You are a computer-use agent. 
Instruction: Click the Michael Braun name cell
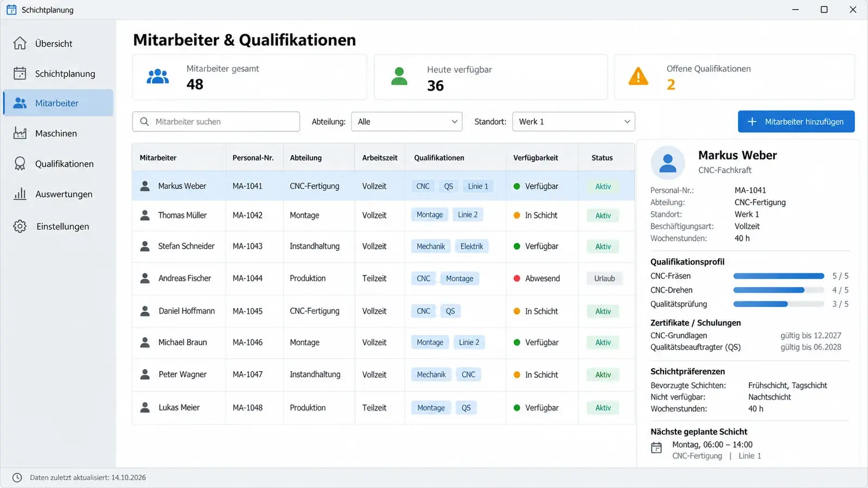tap(182, 342)
